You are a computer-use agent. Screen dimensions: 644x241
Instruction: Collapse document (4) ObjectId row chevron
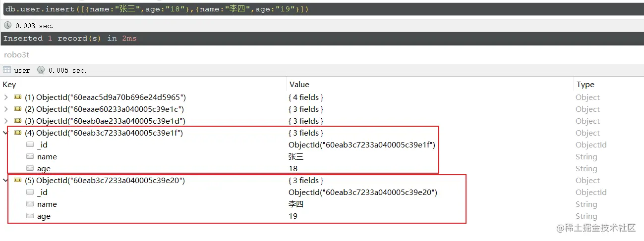pos(6,133)
